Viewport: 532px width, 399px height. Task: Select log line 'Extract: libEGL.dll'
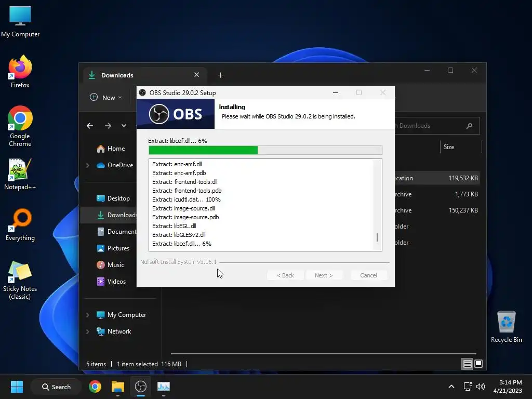click(174, 226)
